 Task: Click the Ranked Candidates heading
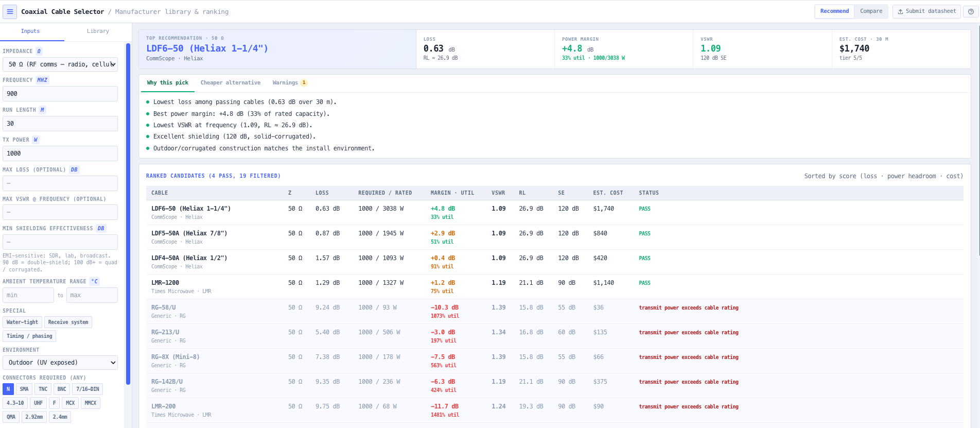tap(213, 176)
